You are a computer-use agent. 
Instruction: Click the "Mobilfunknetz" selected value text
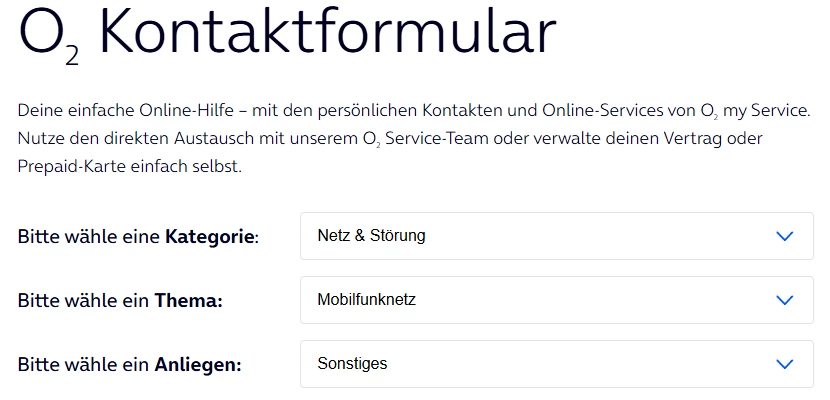pos(367,300)
